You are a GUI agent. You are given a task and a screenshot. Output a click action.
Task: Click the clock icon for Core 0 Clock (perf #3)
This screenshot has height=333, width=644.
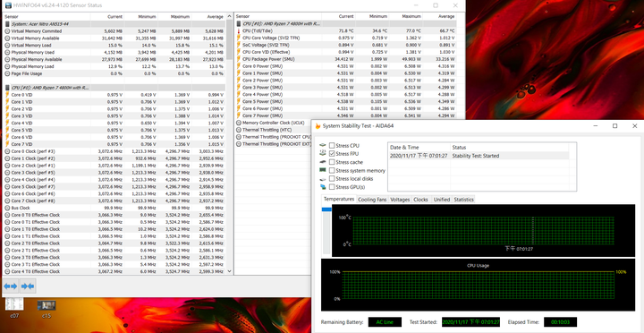pyautogui.click(x=7, y=151)
